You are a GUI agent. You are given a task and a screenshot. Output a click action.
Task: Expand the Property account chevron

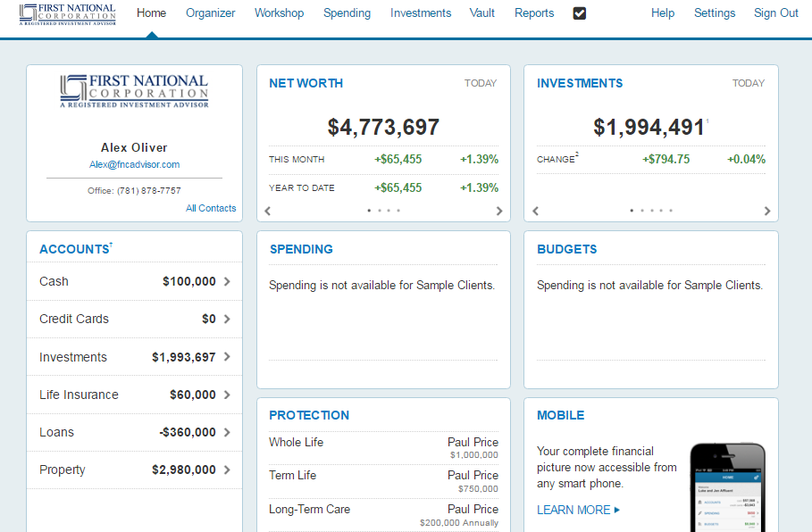pyautogui.click(x=227, y=470)
